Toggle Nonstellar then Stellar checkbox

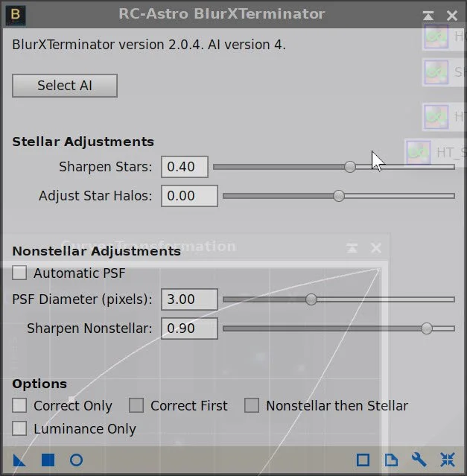[x=252, y=405]
